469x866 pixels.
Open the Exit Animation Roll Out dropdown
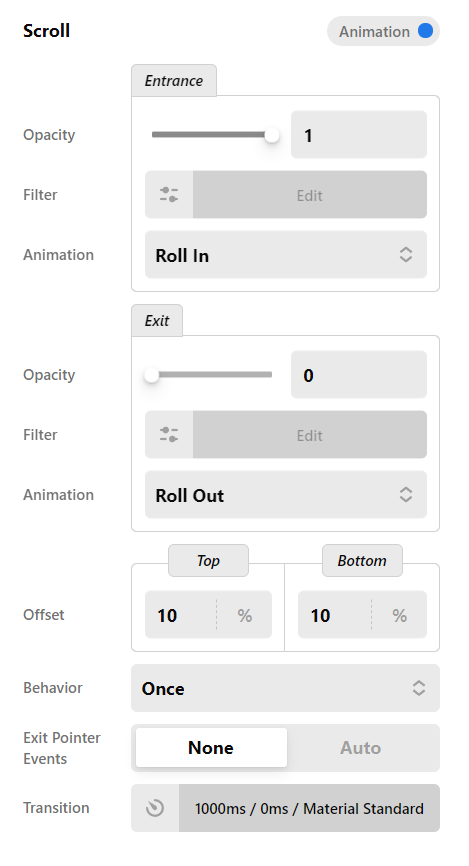pos(286,494)
